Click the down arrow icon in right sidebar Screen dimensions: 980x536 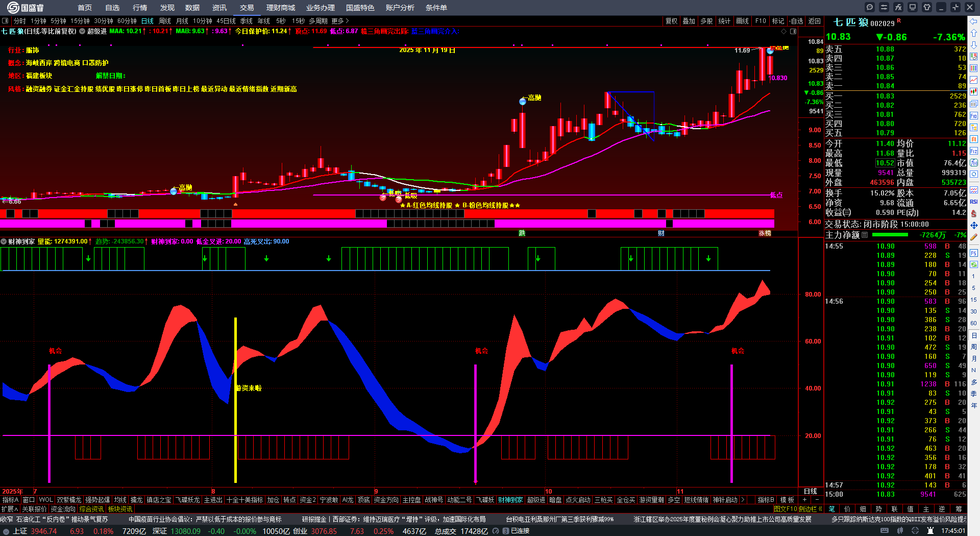[974, 44]
